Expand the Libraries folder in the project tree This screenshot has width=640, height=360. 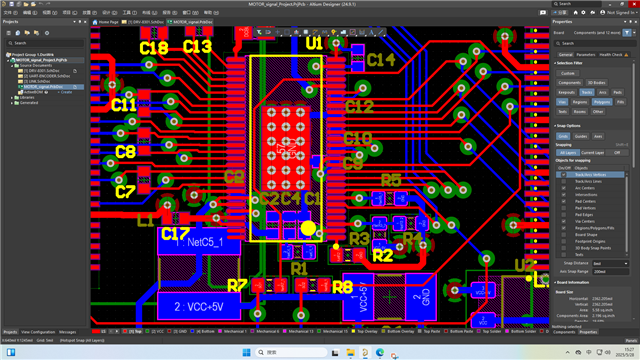tap(12, 98)
